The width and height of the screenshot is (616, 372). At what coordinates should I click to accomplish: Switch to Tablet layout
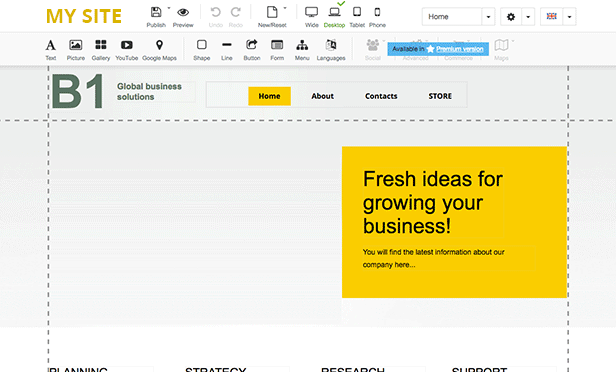[357, 12]
